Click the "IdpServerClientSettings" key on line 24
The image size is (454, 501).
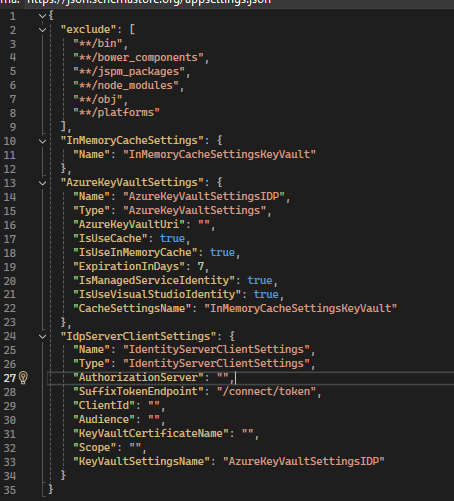[138, 336]
